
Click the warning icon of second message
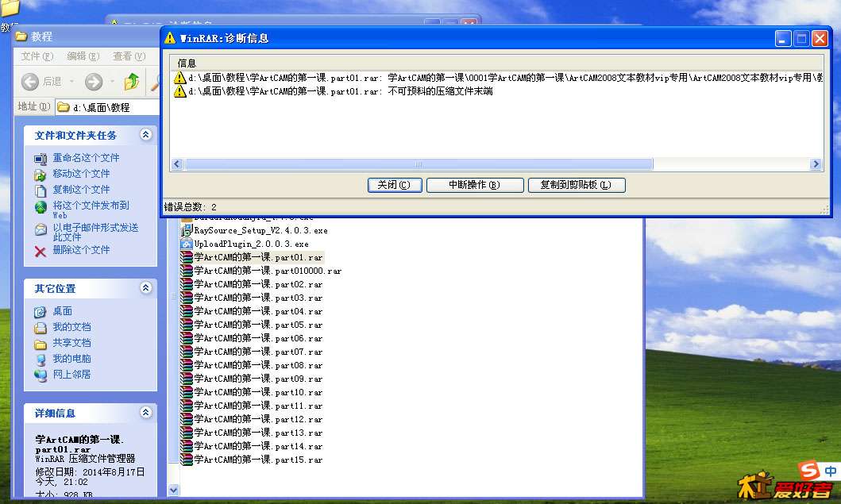(x=179, y=91)
